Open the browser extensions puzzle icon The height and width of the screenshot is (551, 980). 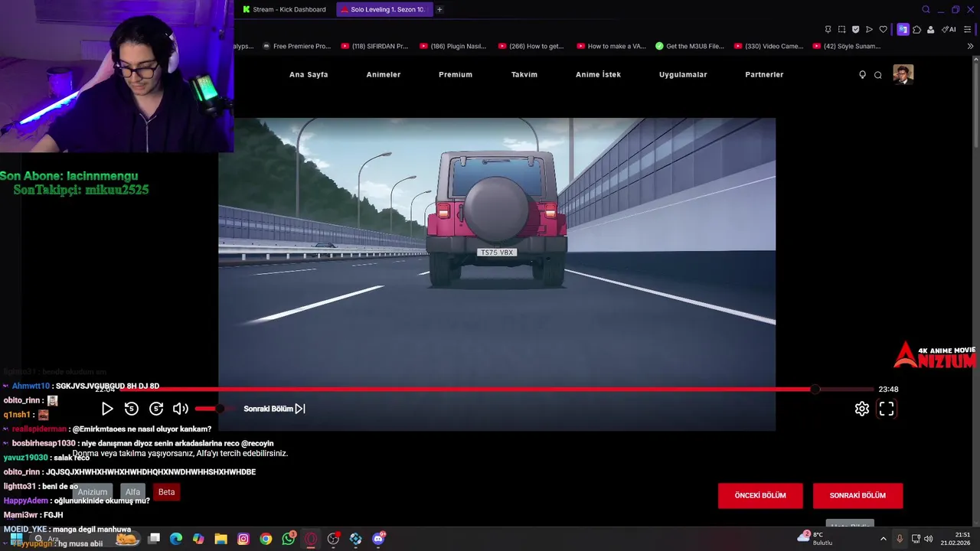click(x=916, y=29)
